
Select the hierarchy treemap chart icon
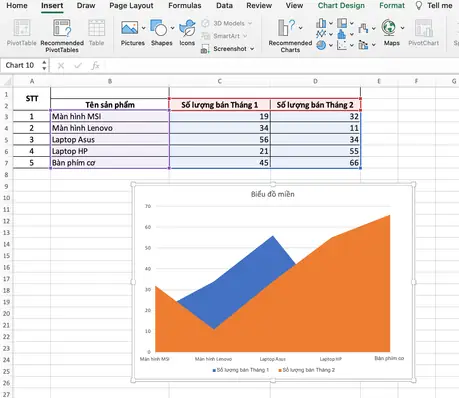tap(342, 23)
